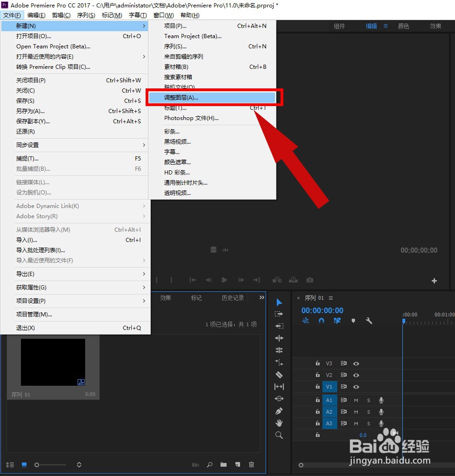Image resolution: width=455 pixels, height=476 pixels.
Task: Mute audio track A1
Action: [356, 400]
